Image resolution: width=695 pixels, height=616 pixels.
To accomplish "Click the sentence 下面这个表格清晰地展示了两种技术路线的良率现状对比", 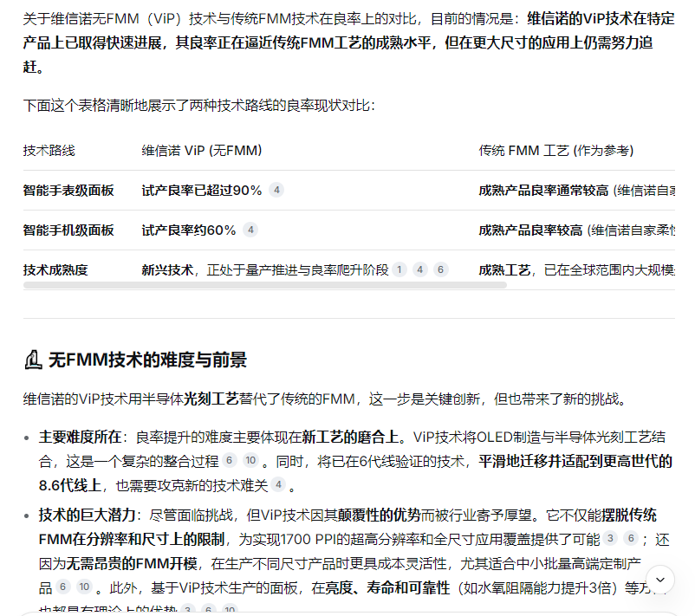I will (x=199, y=106).
